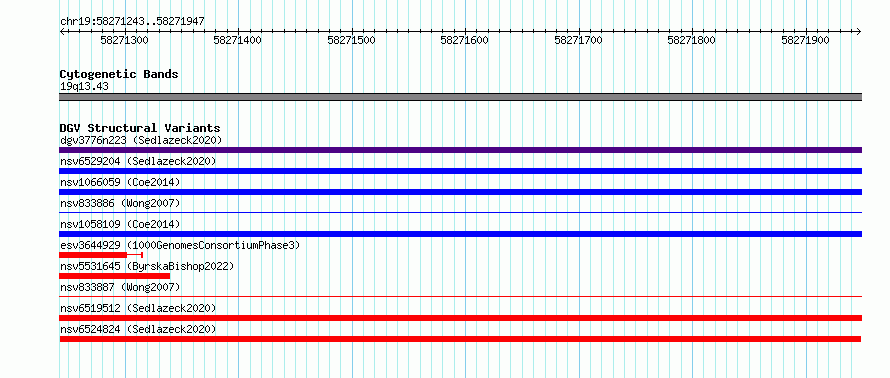This screenshot has width=890, height=378.
Task: Click the nsv1066059 blue variant bar
Action: (460, 192)
